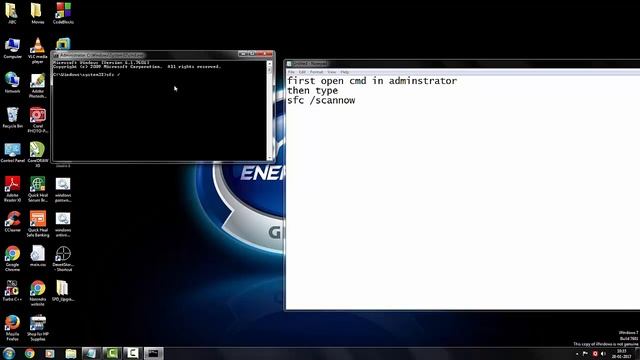Select the Adobe Photoshop desktop shortcut

coord(38,85)
